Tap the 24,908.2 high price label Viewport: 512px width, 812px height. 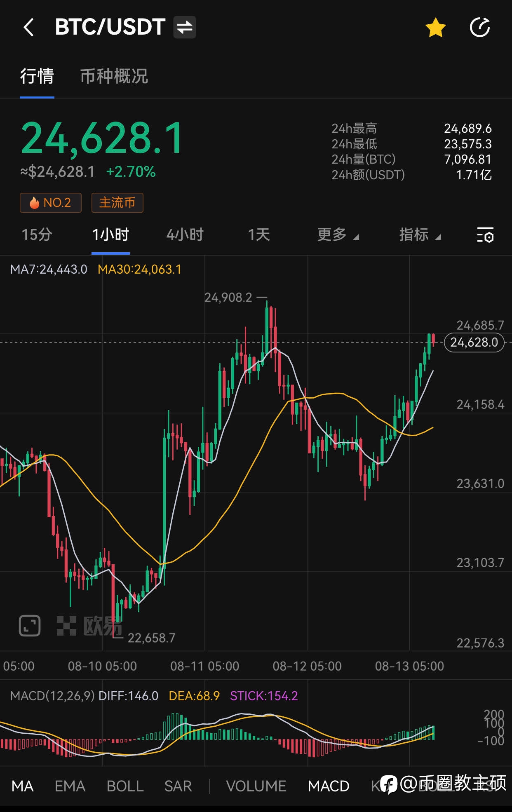(x=228, y=298)
